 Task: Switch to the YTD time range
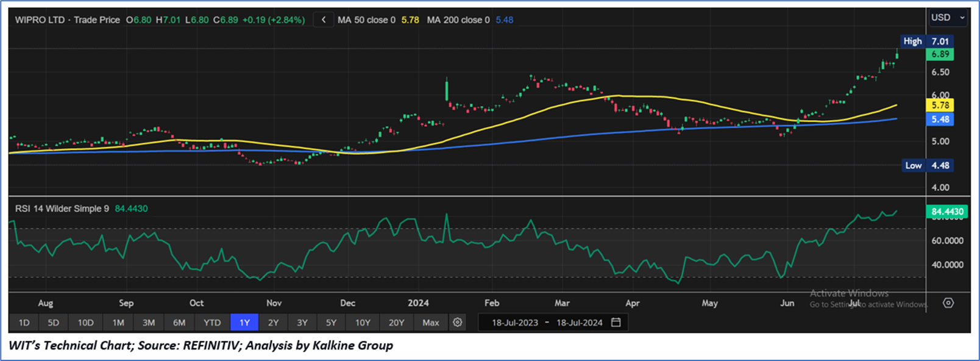tap(212, 323)
